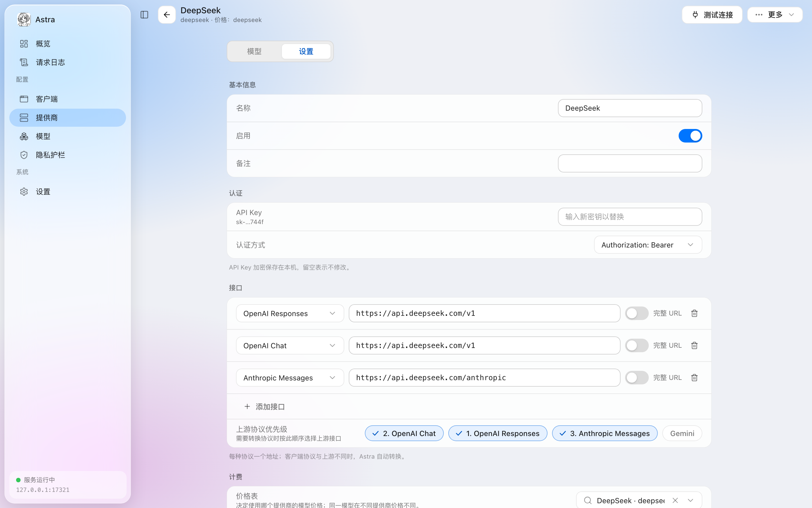This screenshot has height=508, width=812.
Task: Toggle the 3. Anthropic Messages priority chip
Action: tap(605, 433)
